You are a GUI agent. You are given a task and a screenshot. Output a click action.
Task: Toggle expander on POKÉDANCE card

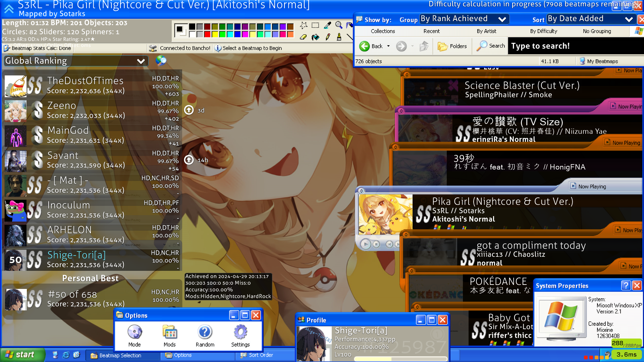point(412,270)
